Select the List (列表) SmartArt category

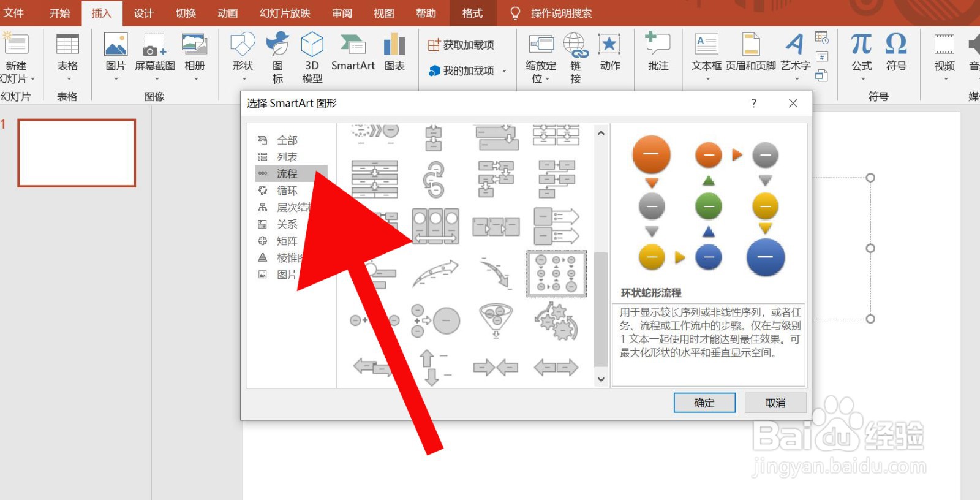287,157
